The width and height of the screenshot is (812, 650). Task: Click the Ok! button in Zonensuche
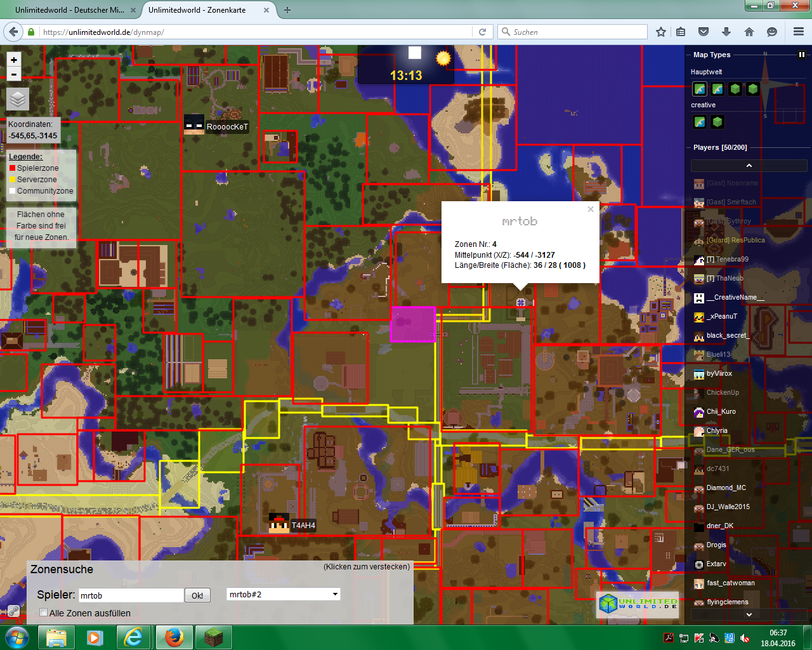tap(197, 595)
